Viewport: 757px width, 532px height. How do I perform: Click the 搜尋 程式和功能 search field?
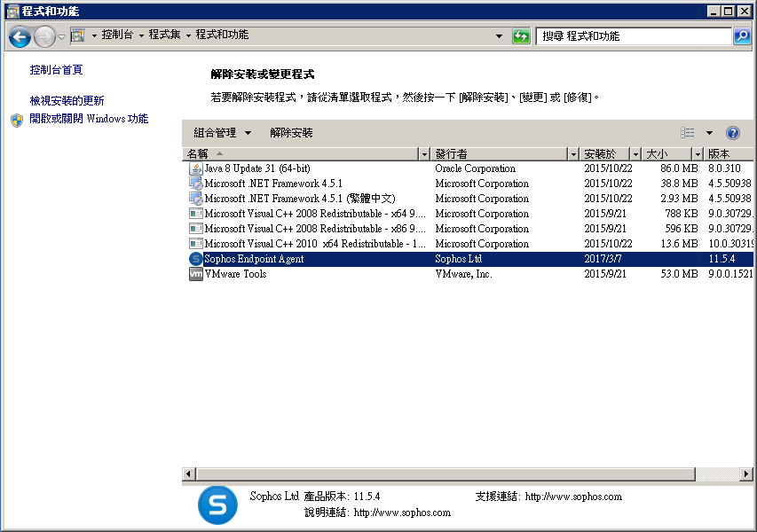[x=635, y=36]
